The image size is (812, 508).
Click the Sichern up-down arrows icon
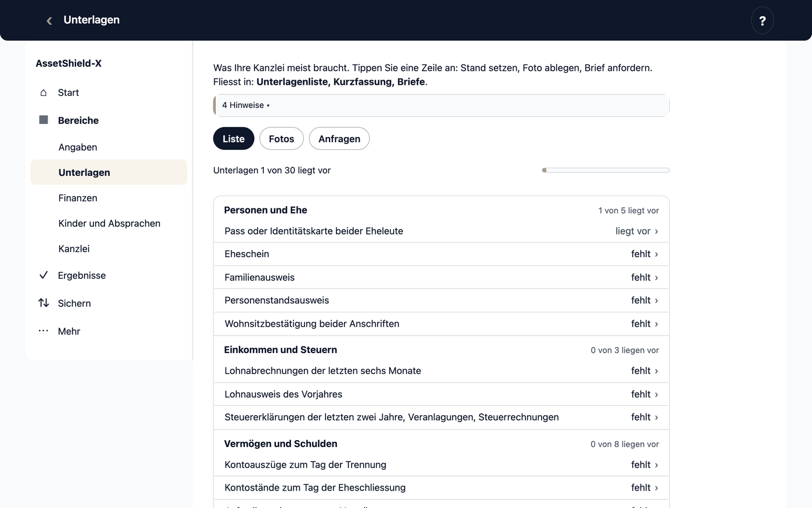point(43,303)
